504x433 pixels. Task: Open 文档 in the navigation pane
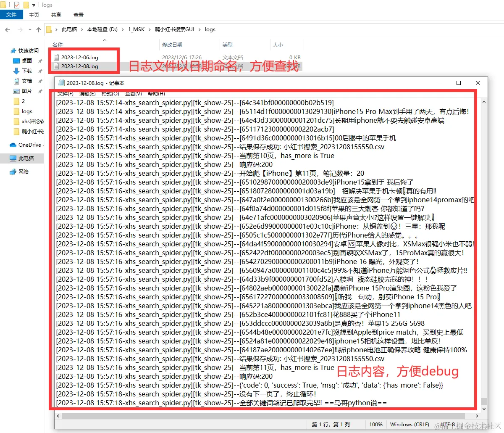27,81
